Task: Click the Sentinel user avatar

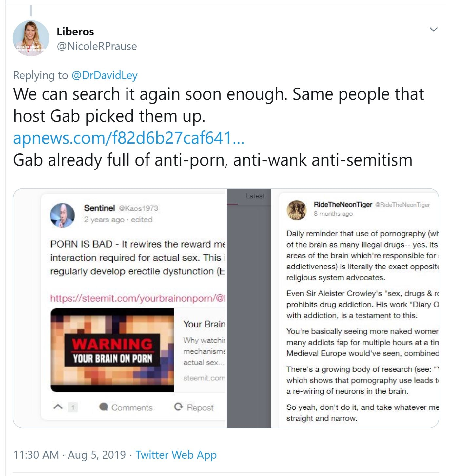Action: click(x=62, y=215)
